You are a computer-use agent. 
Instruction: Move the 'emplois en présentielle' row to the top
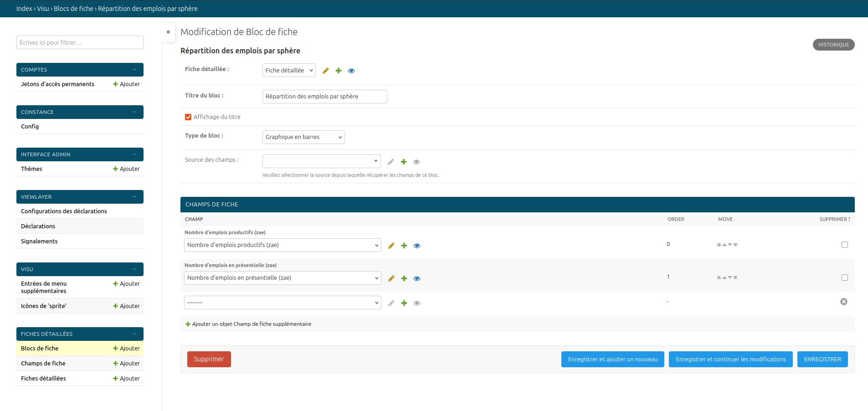(x=719, y=277)
